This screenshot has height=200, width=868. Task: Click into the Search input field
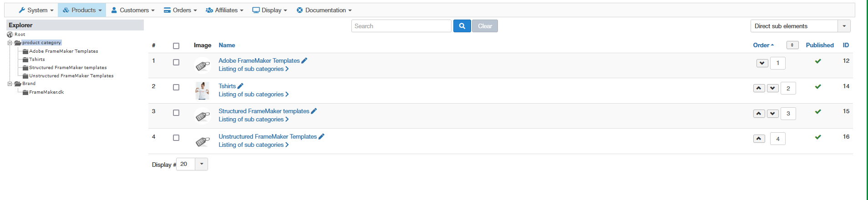(401, 26)
